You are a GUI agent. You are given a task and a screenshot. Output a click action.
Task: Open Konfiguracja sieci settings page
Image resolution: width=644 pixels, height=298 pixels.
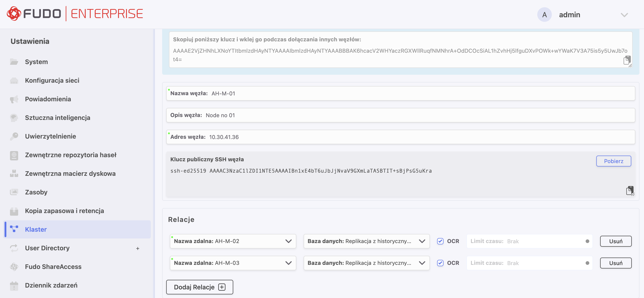(52, 80)
